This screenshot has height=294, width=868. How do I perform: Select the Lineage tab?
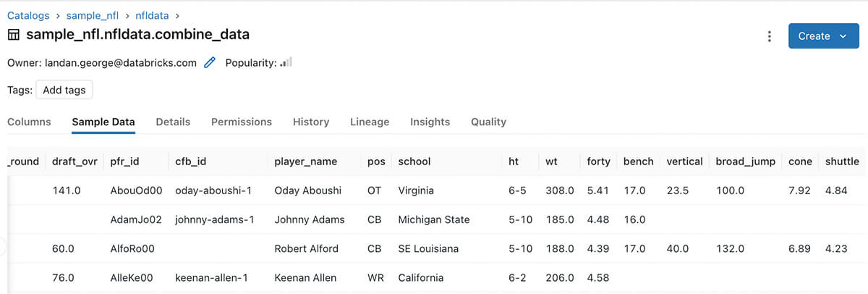370,122
